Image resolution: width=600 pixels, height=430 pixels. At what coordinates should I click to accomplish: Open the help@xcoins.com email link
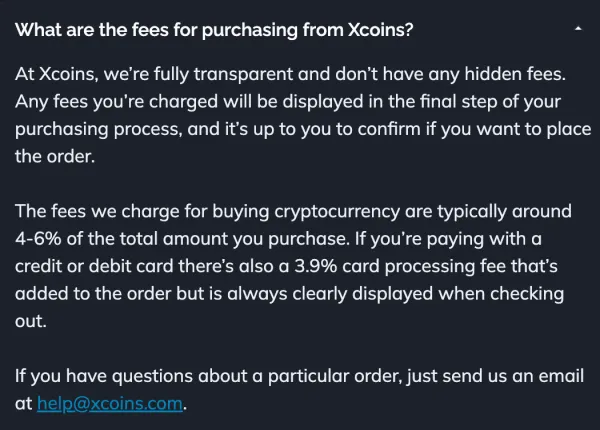pos(110,405)
